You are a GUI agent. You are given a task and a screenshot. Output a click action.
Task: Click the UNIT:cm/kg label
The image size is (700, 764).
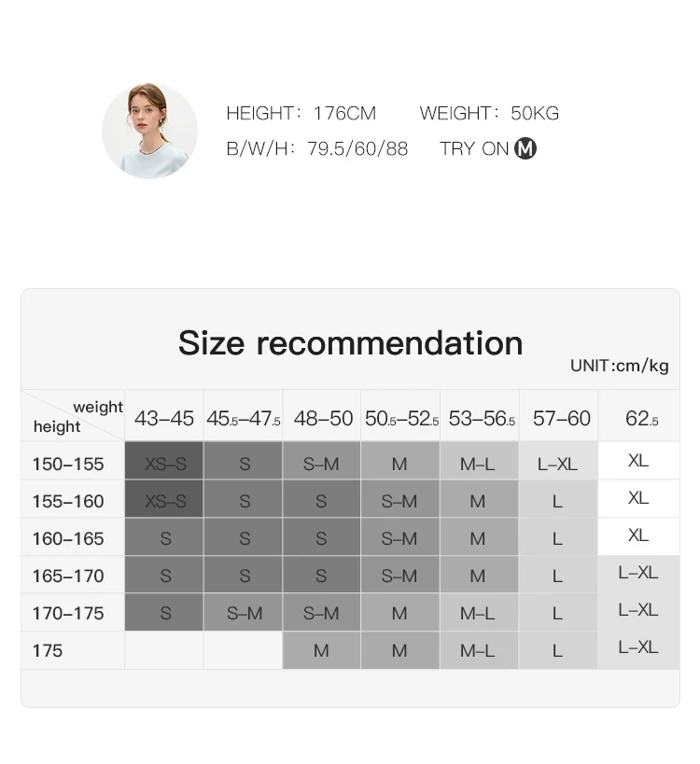(619, 366)
